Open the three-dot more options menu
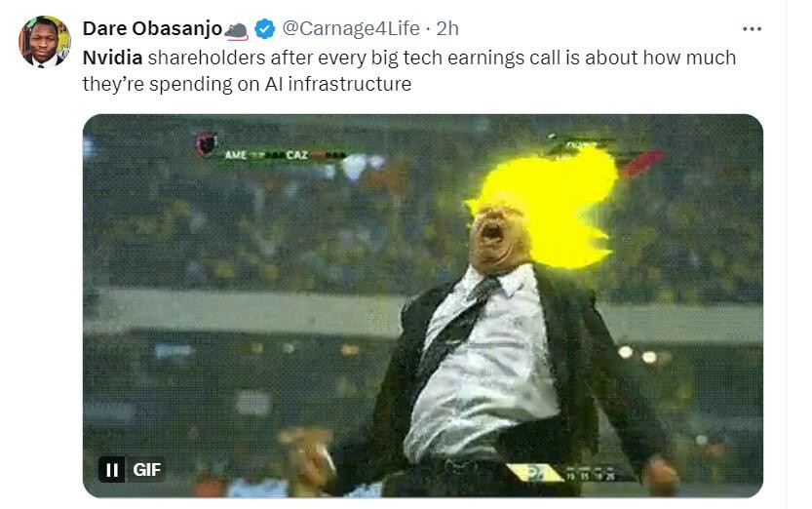 point(752,29)
